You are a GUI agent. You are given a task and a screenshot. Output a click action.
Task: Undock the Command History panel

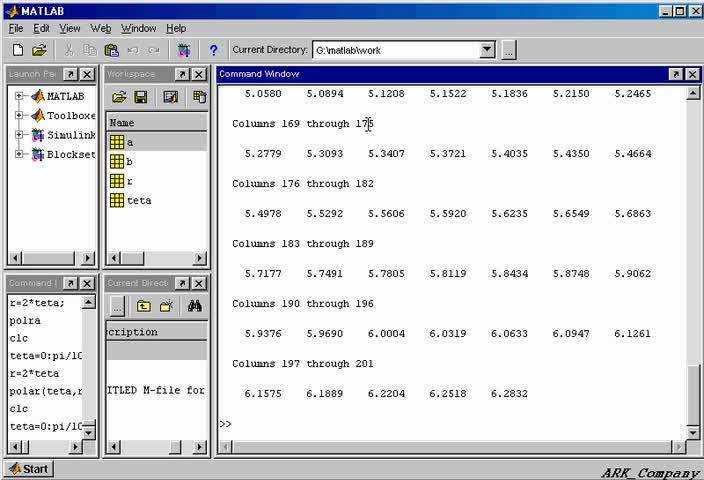70,283
